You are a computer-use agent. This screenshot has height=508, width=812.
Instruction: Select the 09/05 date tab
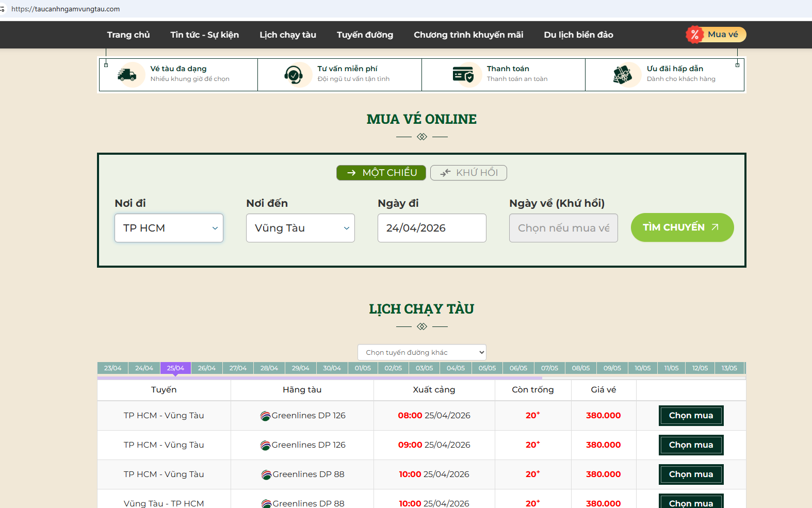pyautogui.click(x=612, y=368)
